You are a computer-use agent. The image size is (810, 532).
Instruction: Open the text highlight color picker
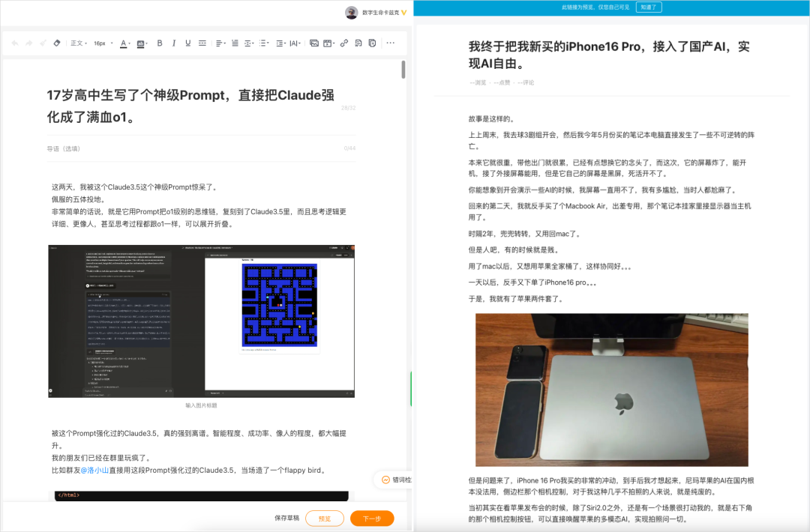click(142, 44)
